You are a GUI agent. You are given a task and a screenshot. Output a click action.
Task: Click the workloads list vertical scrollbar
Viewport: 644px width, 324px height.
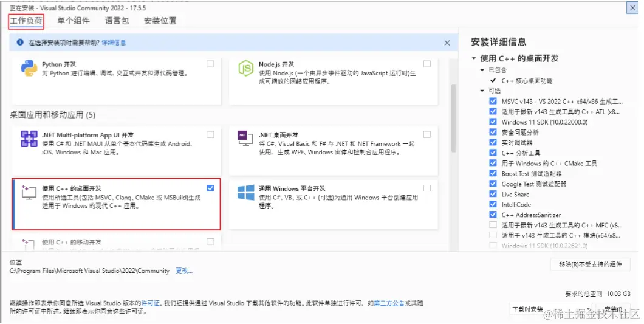[453, 119]
